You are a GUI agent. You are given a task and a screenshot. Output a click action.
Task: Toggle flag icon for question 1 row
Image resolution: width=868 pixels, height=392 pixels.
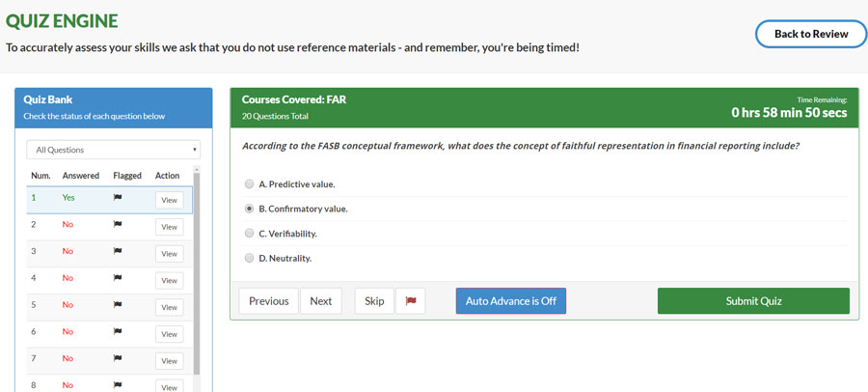coord(118,197)
